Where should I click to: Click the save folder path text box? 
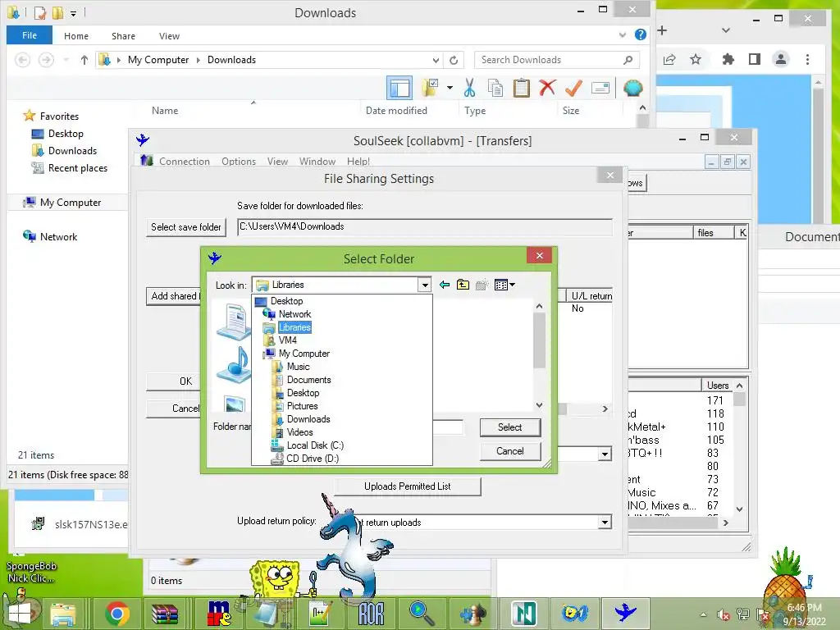coord(424,226)
